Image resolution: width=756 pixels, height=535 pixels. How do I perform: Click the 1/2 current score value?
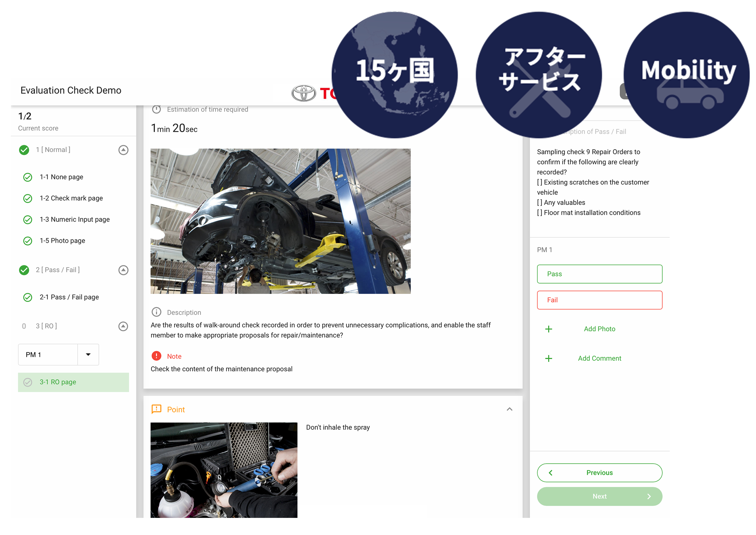pyautogui.click(x=25, y=116)
